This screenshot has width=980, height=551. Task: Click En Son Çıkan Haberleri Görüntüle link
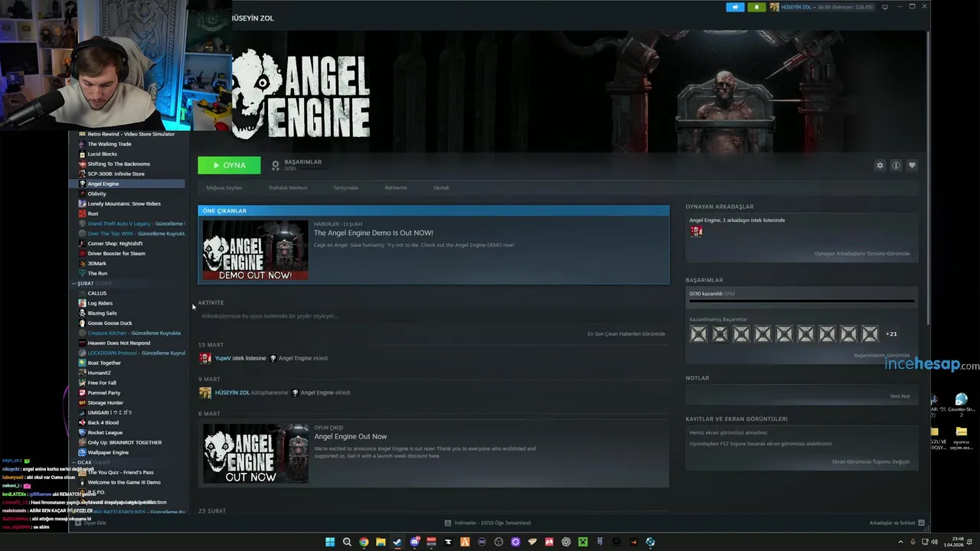pos(626,334)
